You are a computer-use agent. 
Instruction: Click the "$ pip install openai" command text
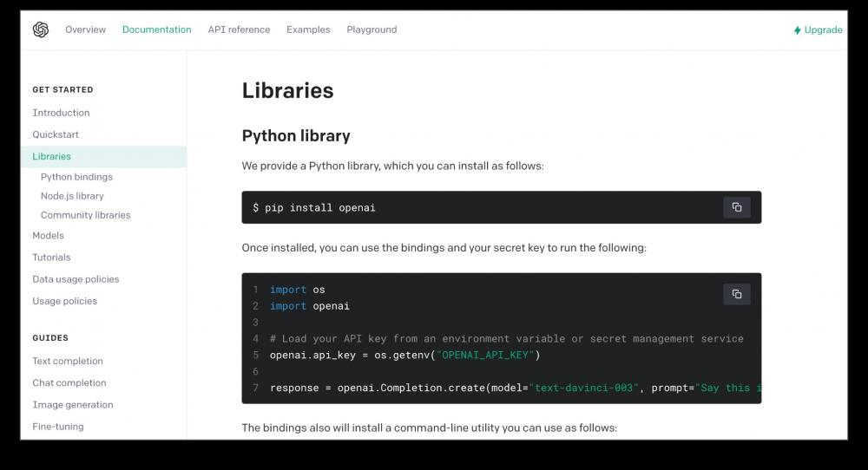click(x=314, y=208)
